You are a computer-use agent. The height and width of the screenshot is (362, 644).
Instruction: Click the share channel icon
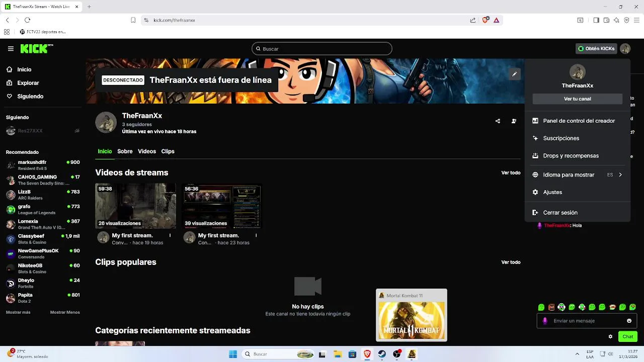[498, 121]
